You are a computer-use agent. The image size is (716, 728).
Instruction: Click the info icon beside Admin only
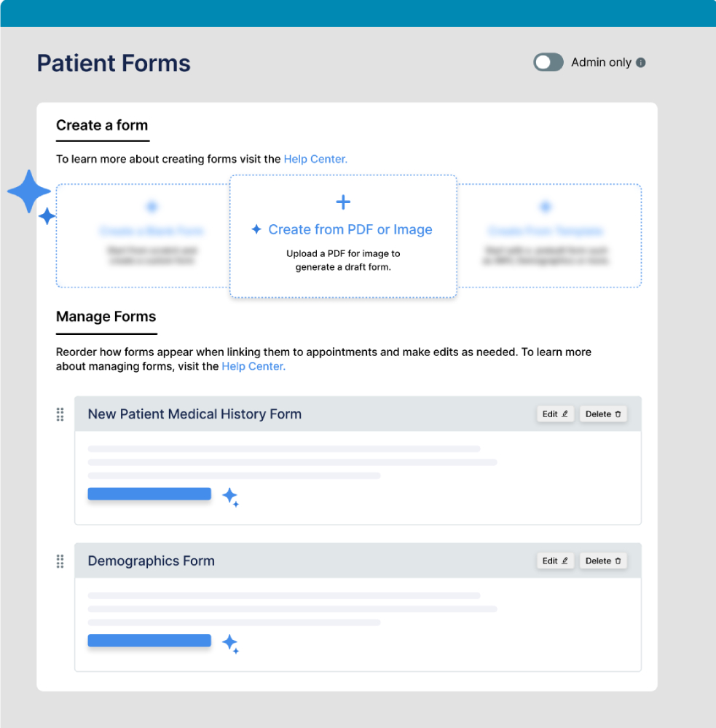(641, 63)
